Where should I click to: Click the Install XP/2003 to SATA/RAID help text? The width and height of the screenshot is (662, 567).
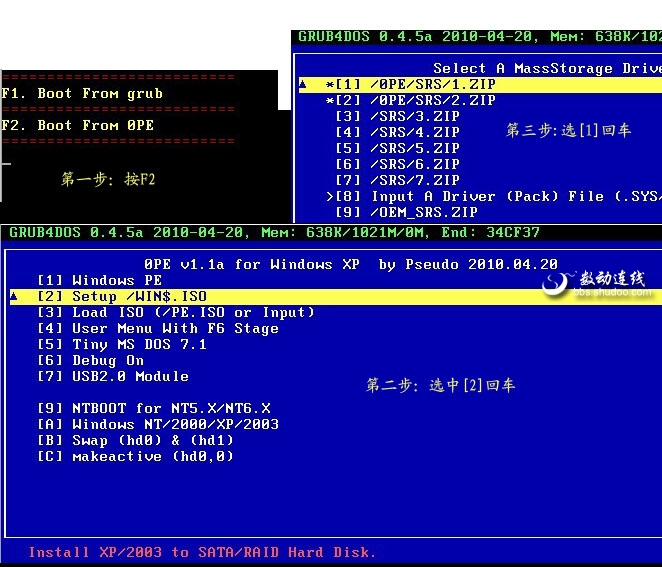pyautogui.click(x=202, y=552)
